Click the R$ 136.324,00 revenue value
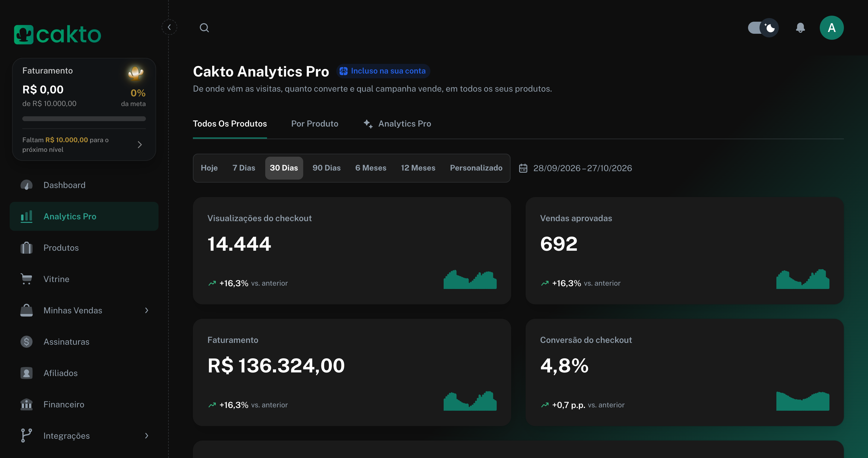 click(276, 366)
